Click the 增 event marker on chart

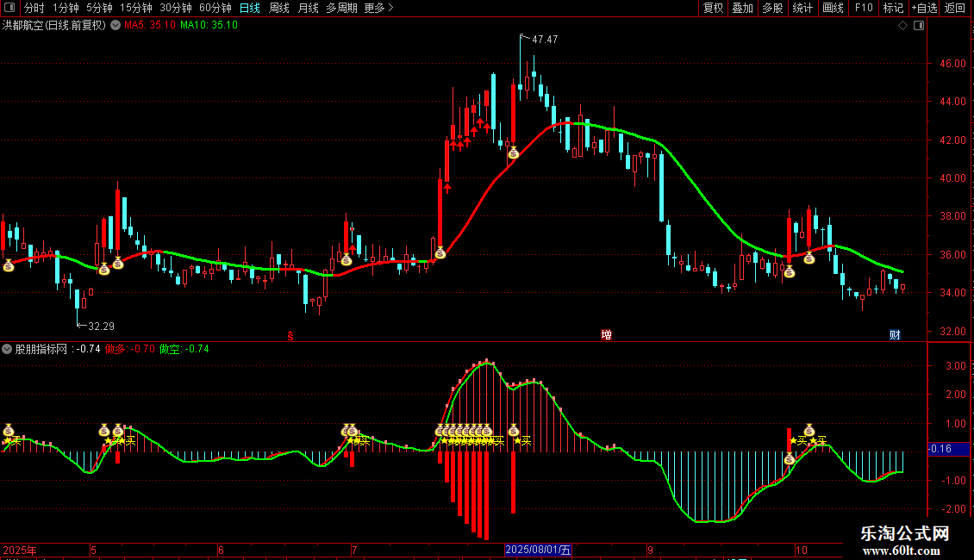606,334
